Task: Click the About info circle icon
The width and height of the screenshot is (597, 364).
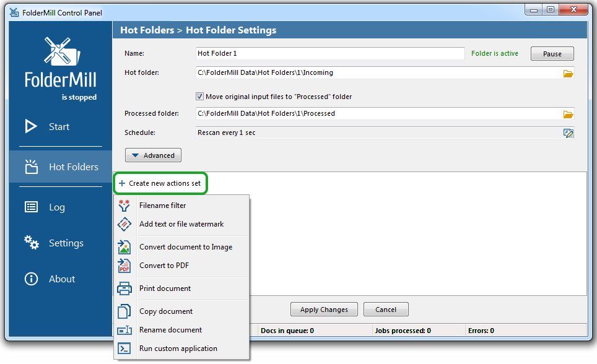Action: 31,279
